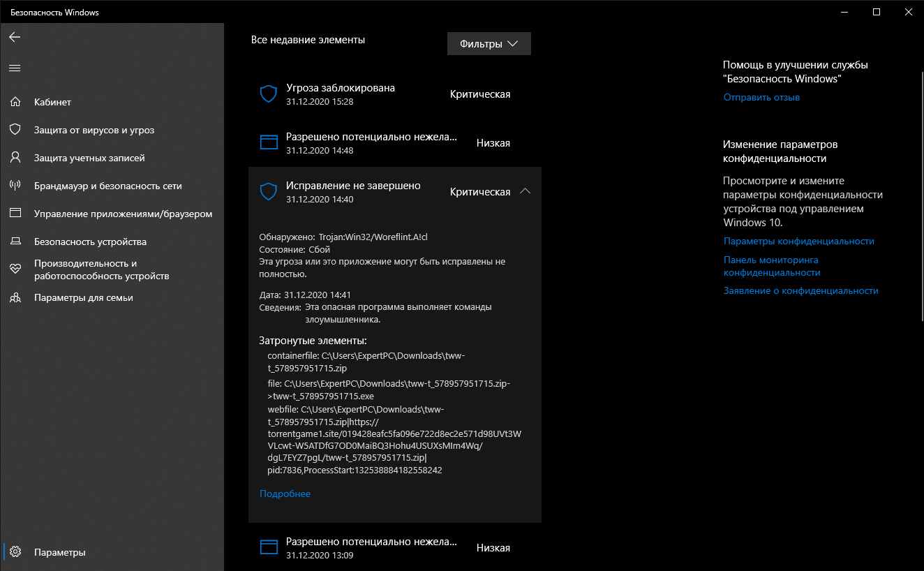Open Заявление о конфиденциальности link
Viewport: 924px width, 571px height.
pos(800,290)
